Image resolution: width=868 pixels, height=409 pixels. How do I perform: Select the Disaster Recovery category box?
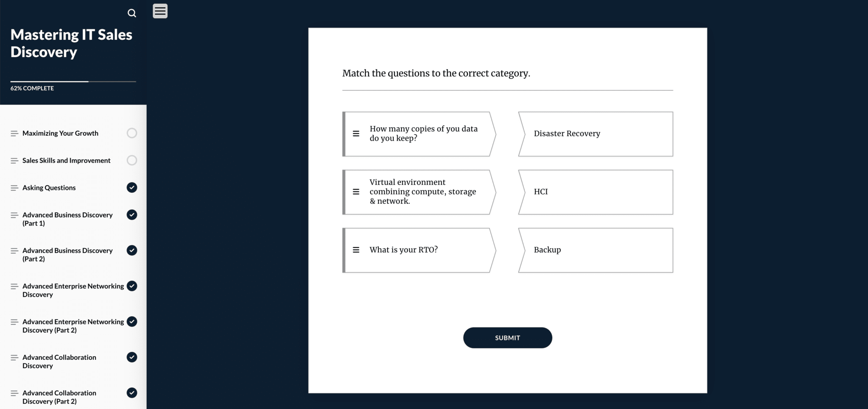coord(595,134)
